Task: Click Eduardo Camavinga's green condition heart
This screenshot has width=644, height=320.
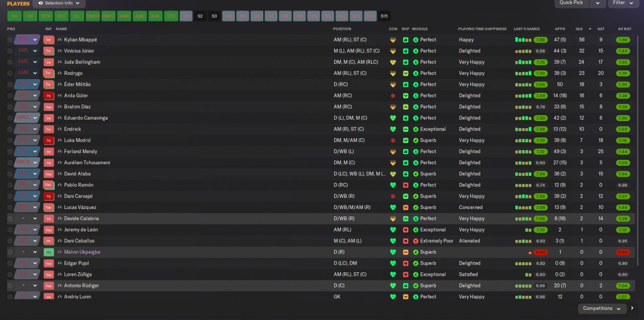Action: pos(393,118)
